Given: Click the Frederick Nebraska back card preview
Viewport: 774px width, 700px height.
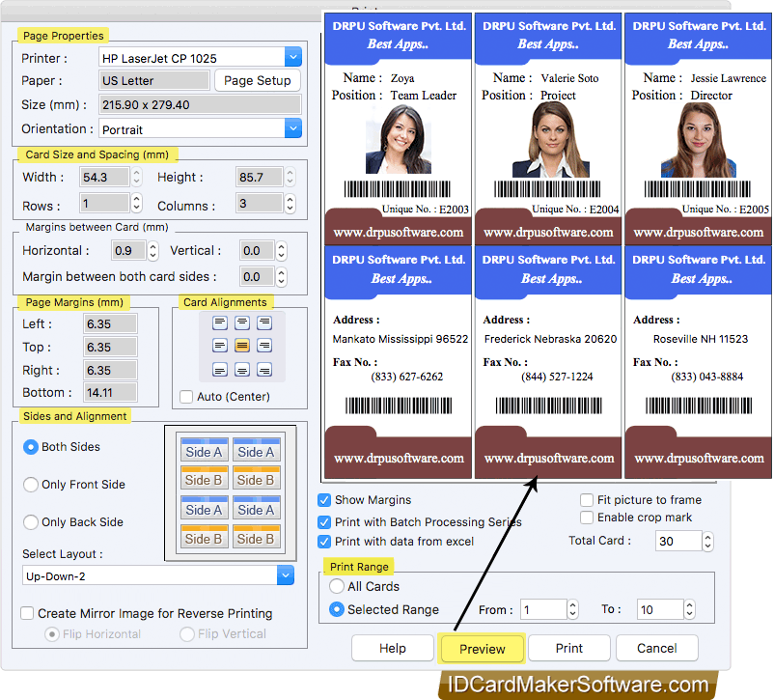Looking at the screenshot, I should pyautogui.click(x=548, y=363).
